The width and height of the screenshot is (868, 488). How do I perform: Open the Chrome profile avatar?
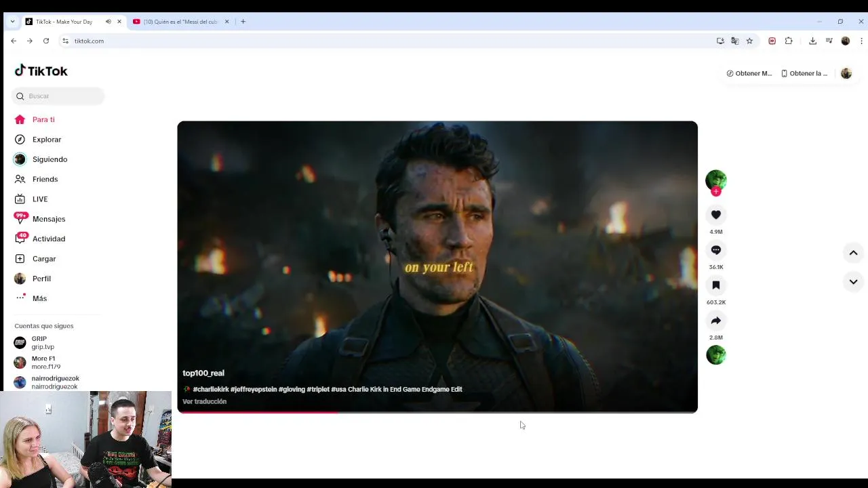[845, 41]
